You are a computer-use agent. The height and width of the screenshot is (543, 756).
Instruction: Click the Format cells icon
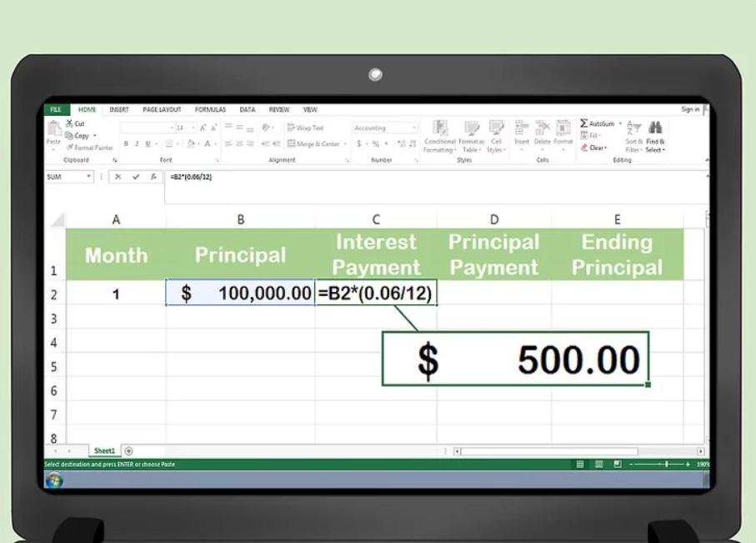pyautogui.click(x=563, y=128)
